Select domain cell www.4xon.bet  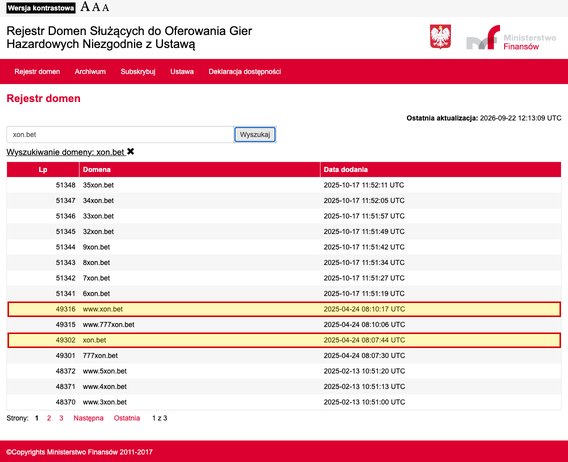(105, 387)
